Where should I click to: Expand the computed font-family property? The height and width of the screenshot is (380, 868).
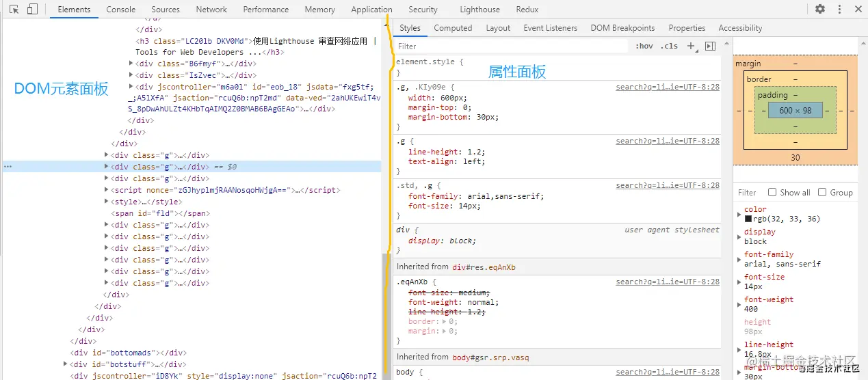(x=739, y=259)
